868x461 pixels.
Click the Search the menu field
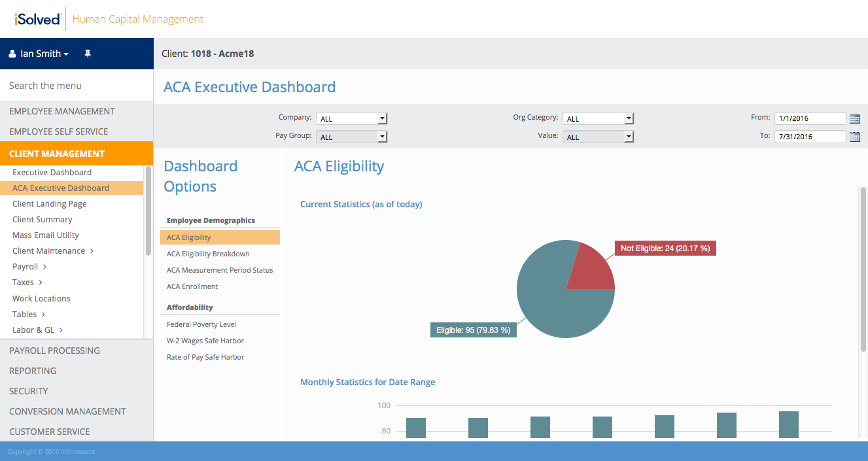[45, 86]
